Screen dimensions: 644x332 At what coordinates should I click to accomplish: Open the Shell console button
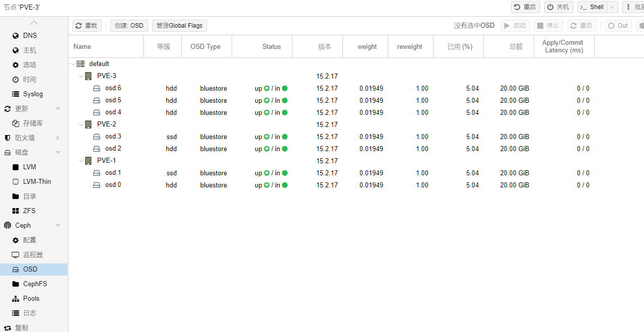coord(592,7)
